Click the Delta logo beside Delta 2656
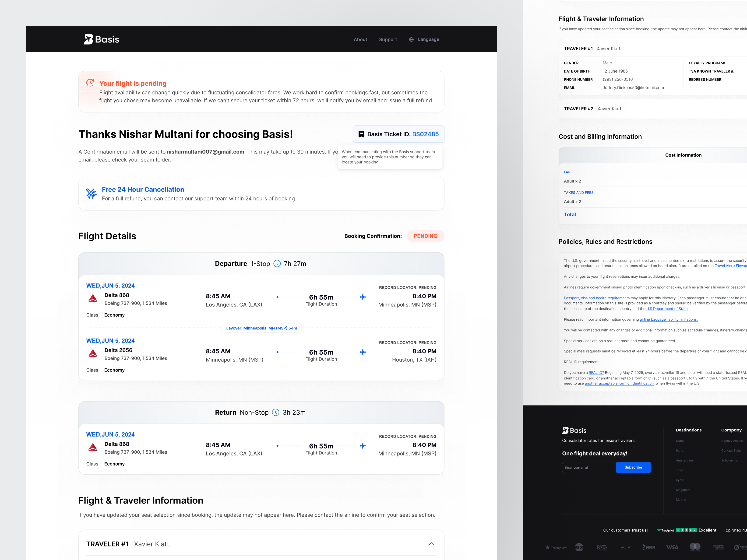This screenshot has height=560, width=747. pyautogui.click(x=93, y=353)
